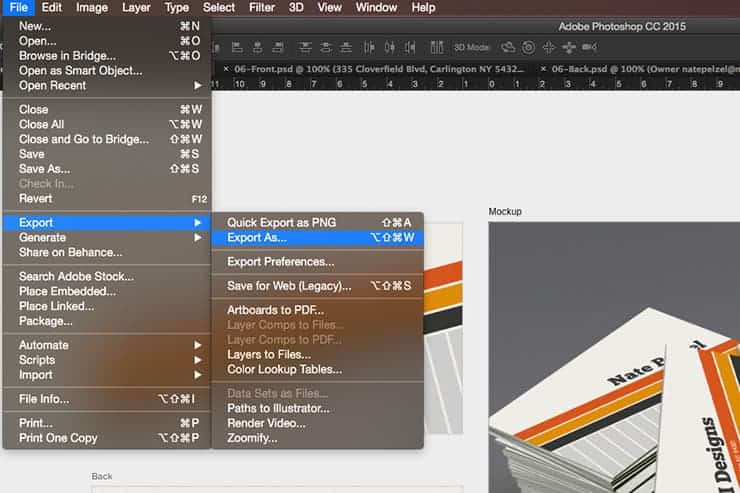The width and height of the screenshot is (740, 493).
Task: Click the Align Horizontal Centers icon
Action: pos(257,47)
